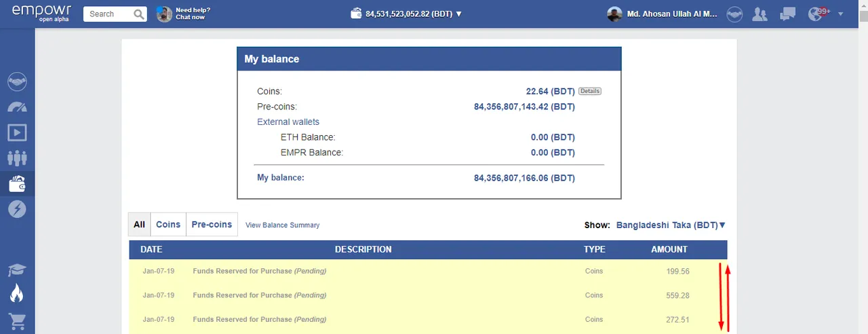
Task: Open the globe notifications icon with 99+
Action: point(816,14)
